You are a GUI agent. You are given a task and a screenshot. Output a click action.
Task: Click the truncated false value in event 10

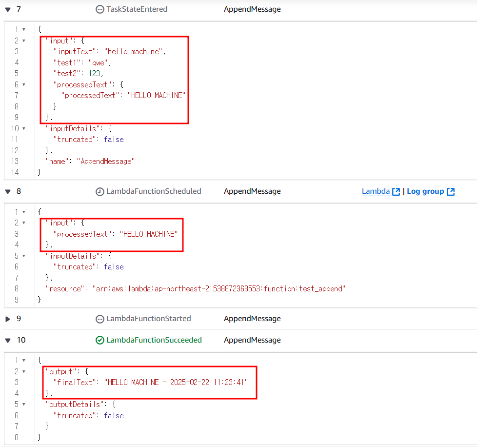point(114,416)
